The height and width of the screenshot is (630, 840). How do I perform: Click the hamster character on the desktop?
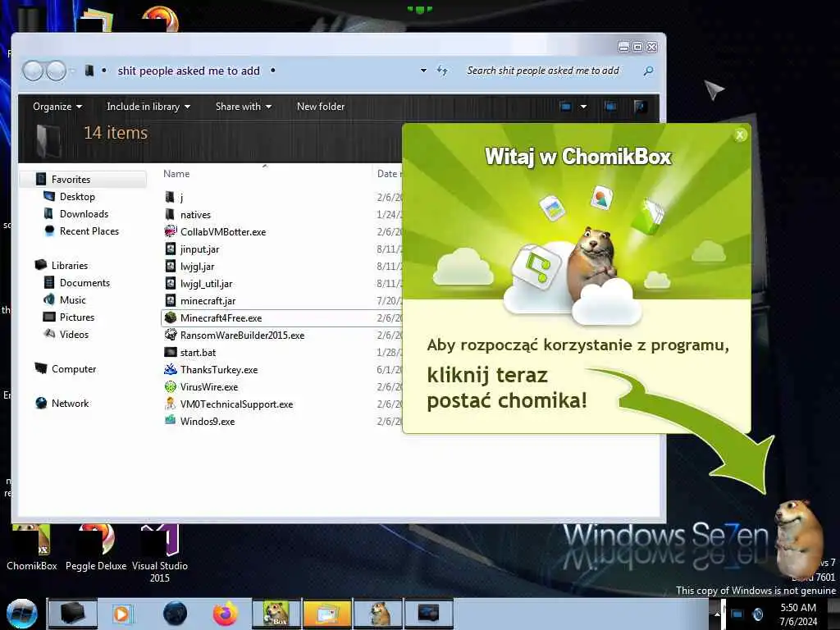799,538
